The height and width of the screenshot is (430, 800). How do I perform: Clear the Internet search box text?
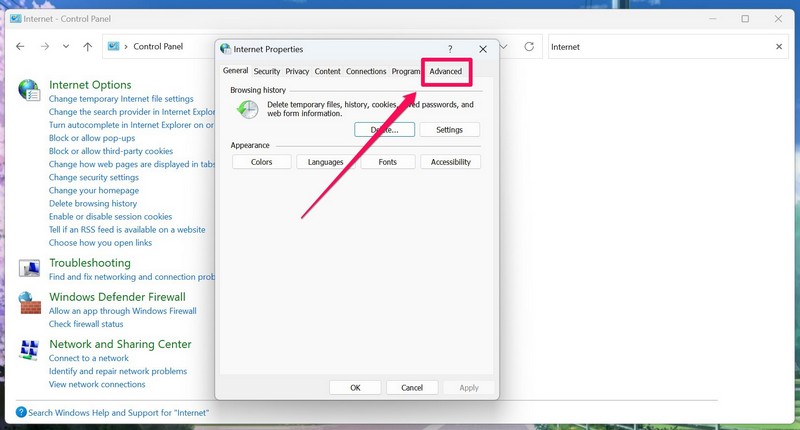click(779, 47)
